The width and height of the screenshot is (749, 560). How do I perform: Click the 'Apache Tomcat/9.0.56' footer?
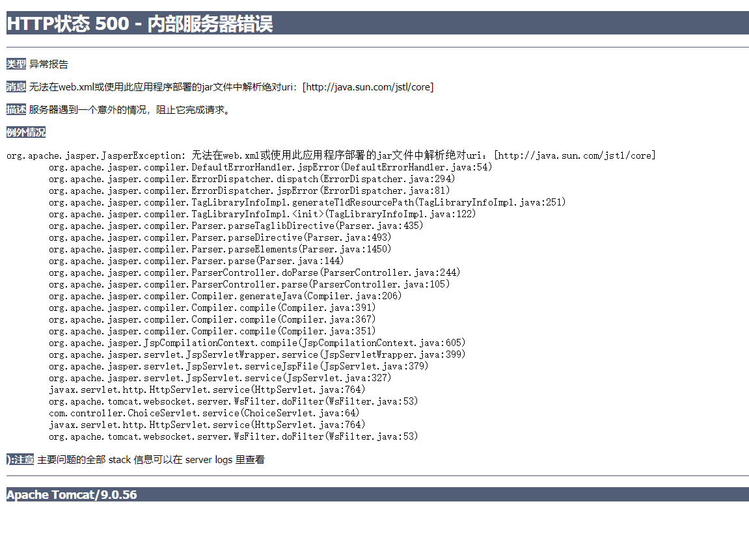[x=72, y=494]
